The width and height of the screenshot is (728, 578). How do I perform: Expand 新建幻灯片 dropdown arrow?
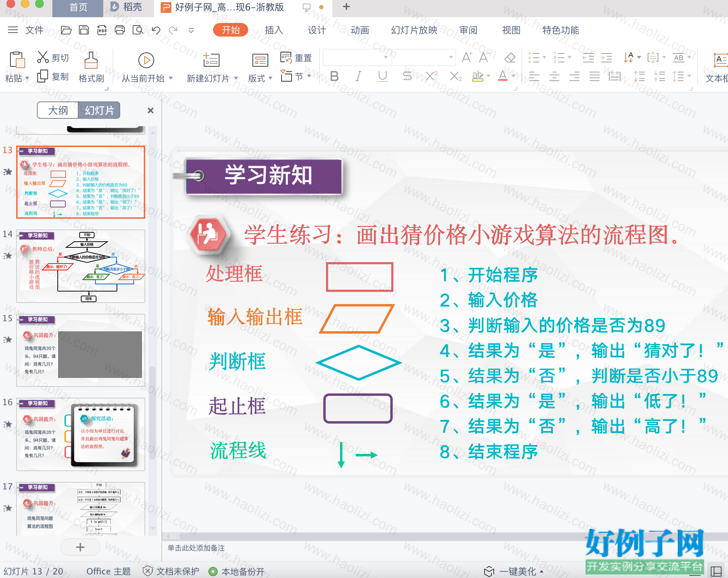236,78
